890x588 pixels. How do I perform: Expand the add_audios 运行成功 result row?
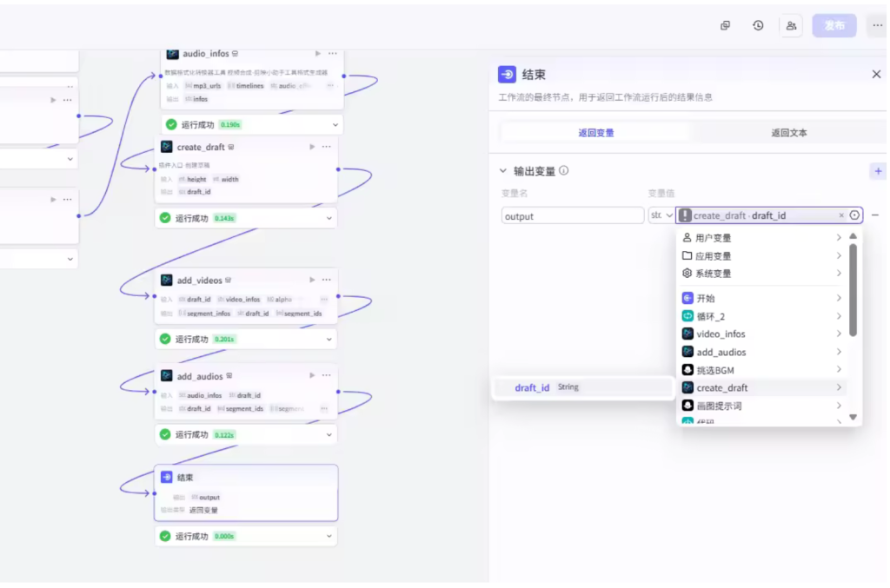[x=329, y=434]
